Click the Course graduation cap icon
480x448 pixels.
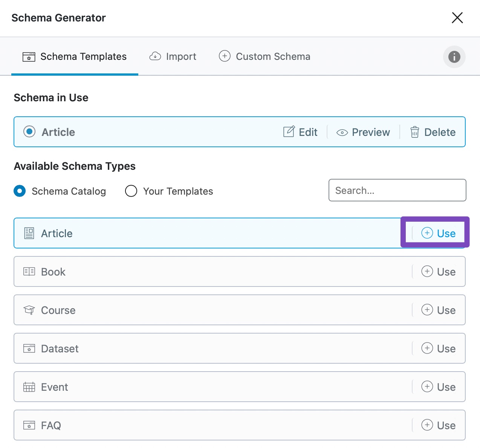pyautogui.click(x=29, y=310)
